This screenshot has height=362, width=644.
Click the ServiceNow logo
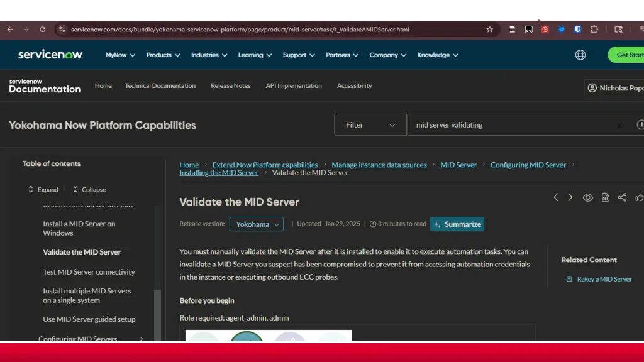coord(50,55)
